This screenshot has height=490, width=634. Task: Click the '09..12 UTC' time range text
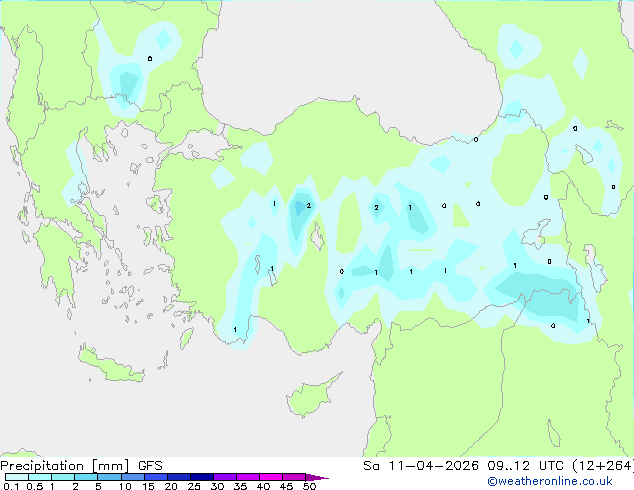coord(525,466)
